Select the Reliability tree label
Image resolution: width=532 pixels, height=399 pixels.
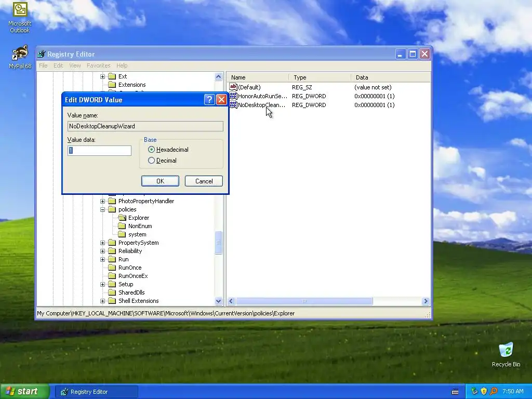130,251
